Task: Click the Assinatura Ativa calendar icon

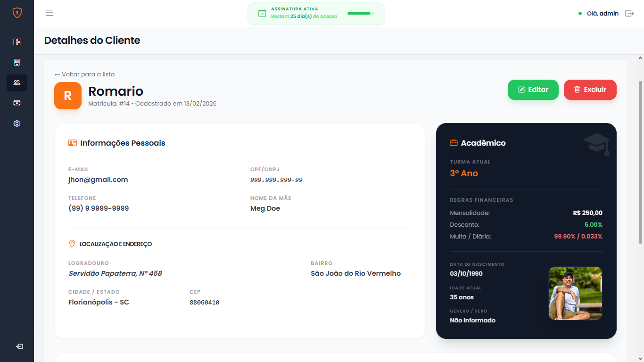Action: coord(262,13)
